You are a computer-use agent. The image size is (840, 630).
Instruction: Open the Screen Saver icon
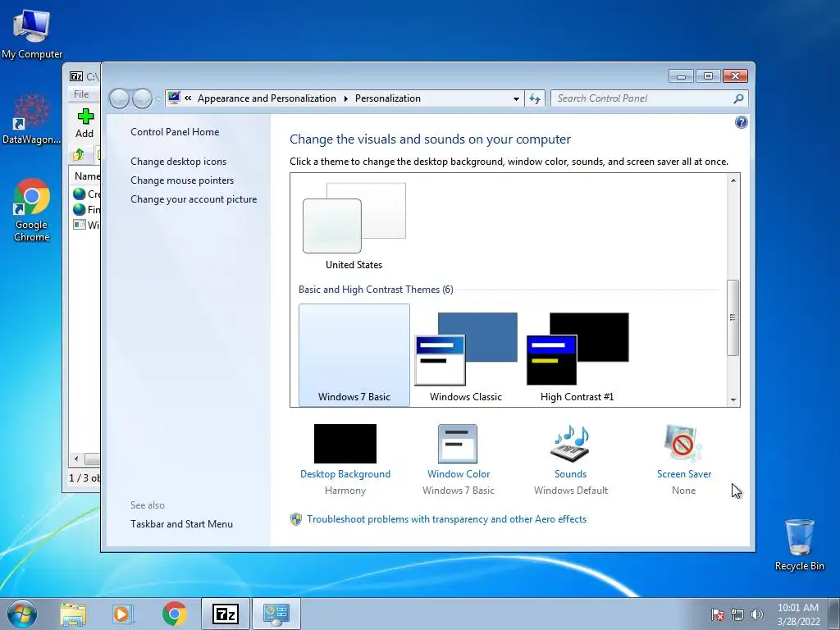coord(683,444)
